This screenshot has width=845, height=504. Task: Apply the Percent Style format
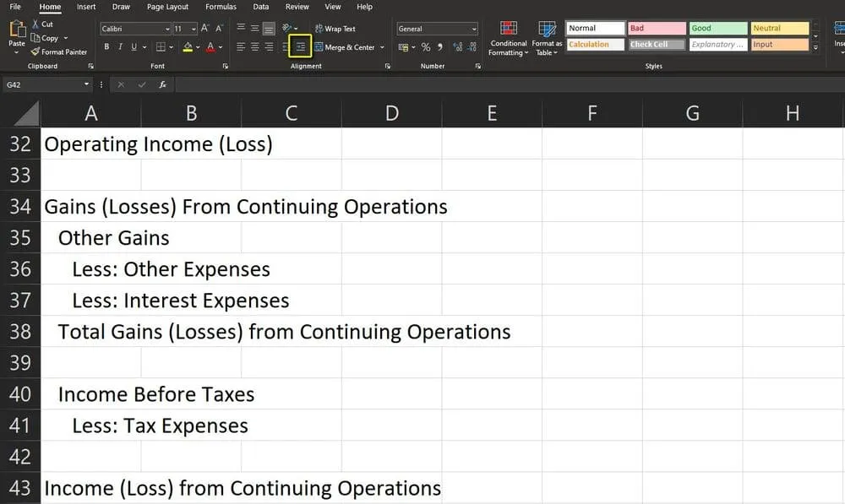coord(426,47)
